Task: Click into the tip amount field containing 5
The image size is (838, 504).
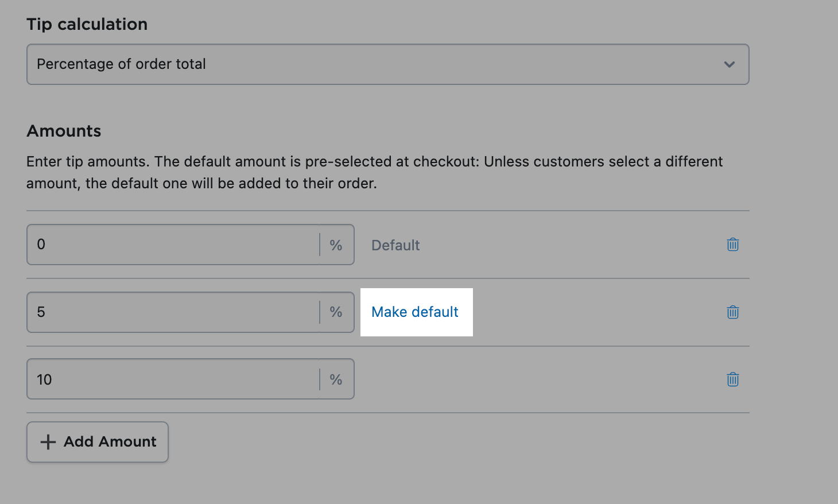Action: coord(172,312)
